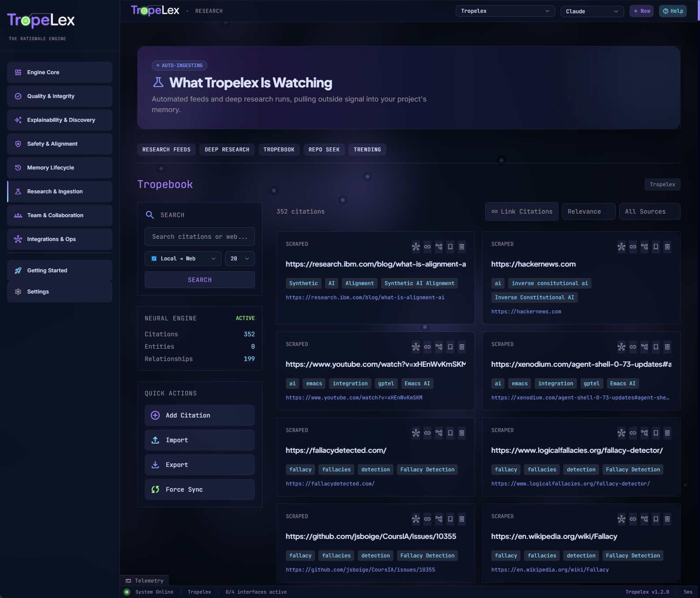This screenshot has width=700, height=598.
Task: Click the green System Online status indicator
Action: point(127,592)
